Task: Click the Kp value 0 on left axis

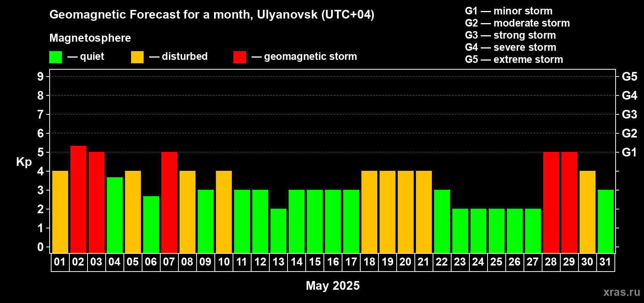Action: click(x=41, y=247)
